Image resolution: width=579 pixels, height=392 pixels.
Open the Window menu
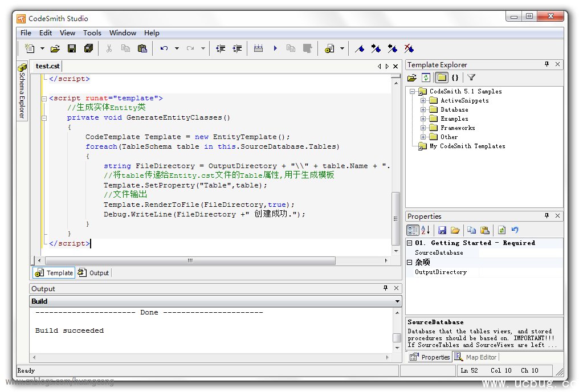[123, 33]
